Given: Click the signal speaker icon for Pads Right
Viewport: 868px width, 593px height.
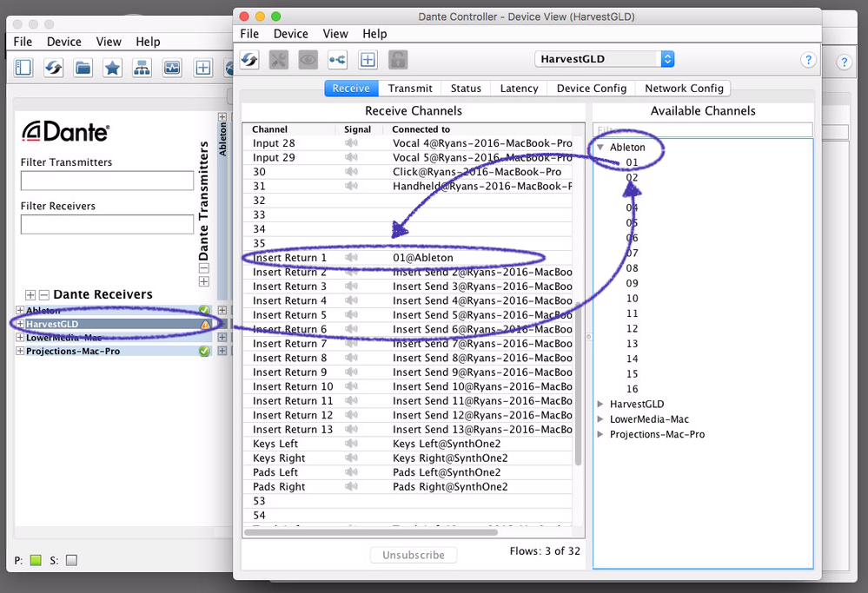Looking at the screenshot, I should [351, 487].
